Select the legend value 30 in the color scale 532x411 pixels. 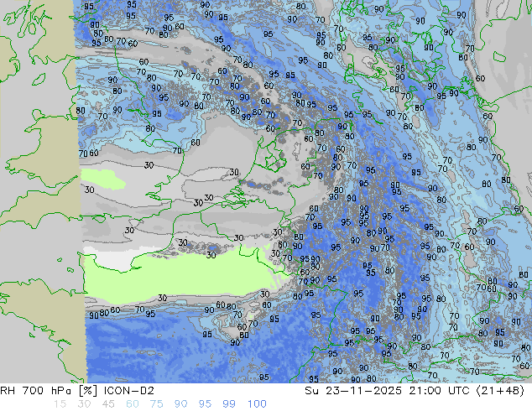84,404
